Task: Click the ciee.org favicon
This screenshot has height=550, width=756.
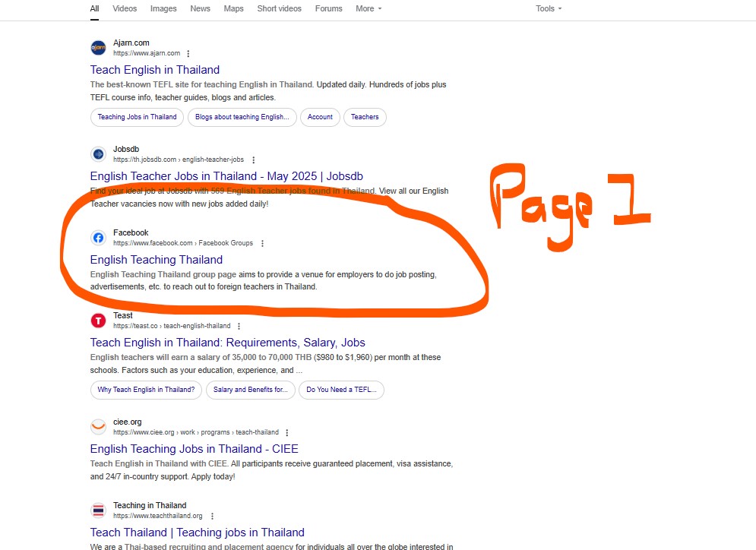Action: coord(98,427)
